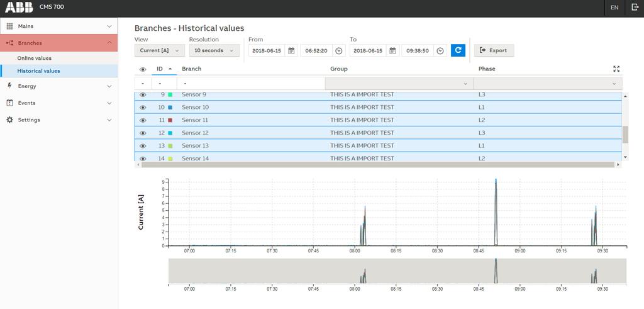644x309 pixels.
Task: Click the horizontal scroll right arrow
Action: pyautogui.click(x=618, y=164)
